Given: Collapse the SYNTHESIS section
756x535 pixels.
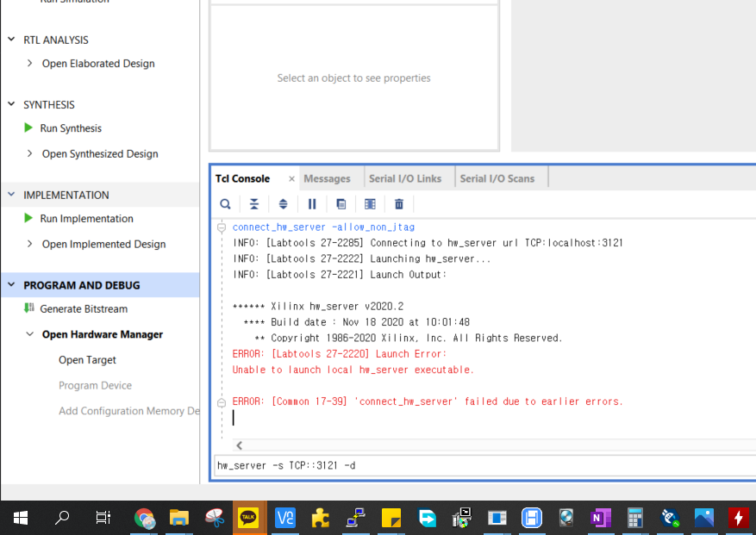Looking at the screenshot, I should [11, 104].
